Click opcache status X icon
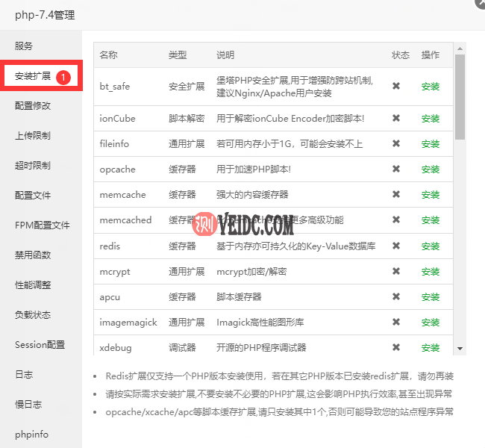Viewport: 485px width, 448px height. pos(396,169)
